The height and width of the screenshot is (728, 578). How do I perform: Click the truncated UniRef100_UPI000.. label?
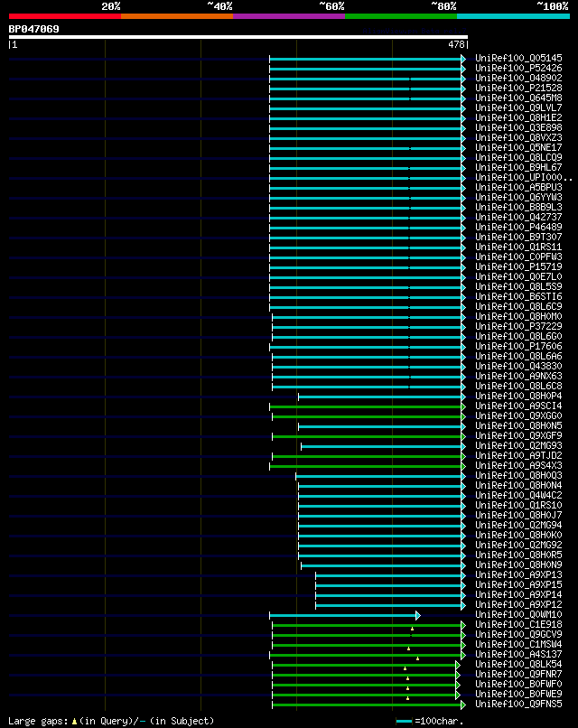[x=523, y=177]
